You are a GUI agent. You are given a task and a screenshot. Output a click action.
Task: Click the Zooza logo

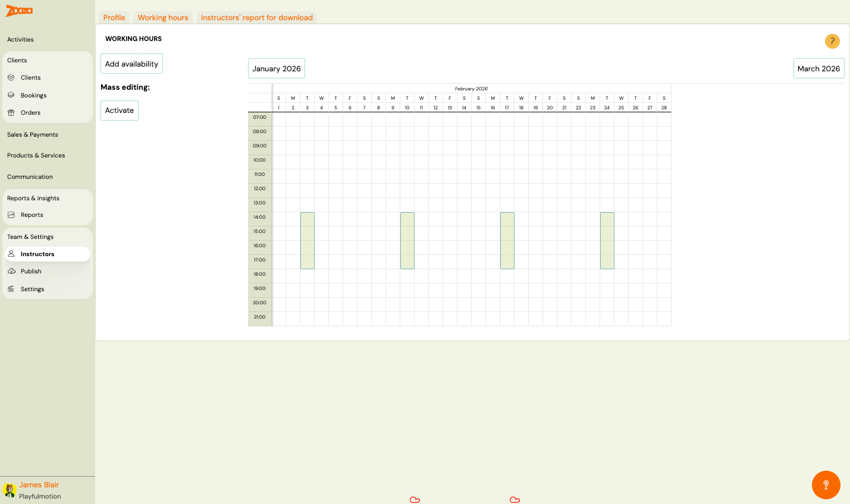coord(19,11)
